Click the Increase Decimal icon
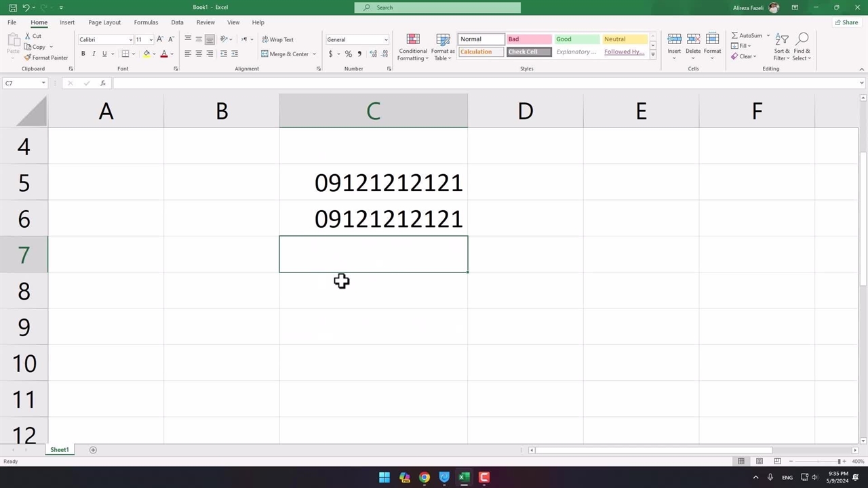This screenshot has width=868, height=488. [372, 54]
